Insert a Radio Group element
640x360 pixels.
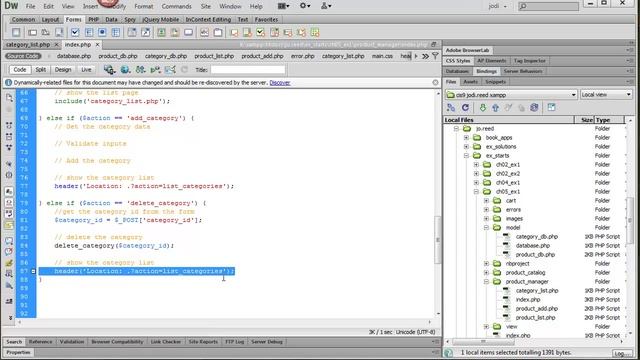(x=116, y=32)
